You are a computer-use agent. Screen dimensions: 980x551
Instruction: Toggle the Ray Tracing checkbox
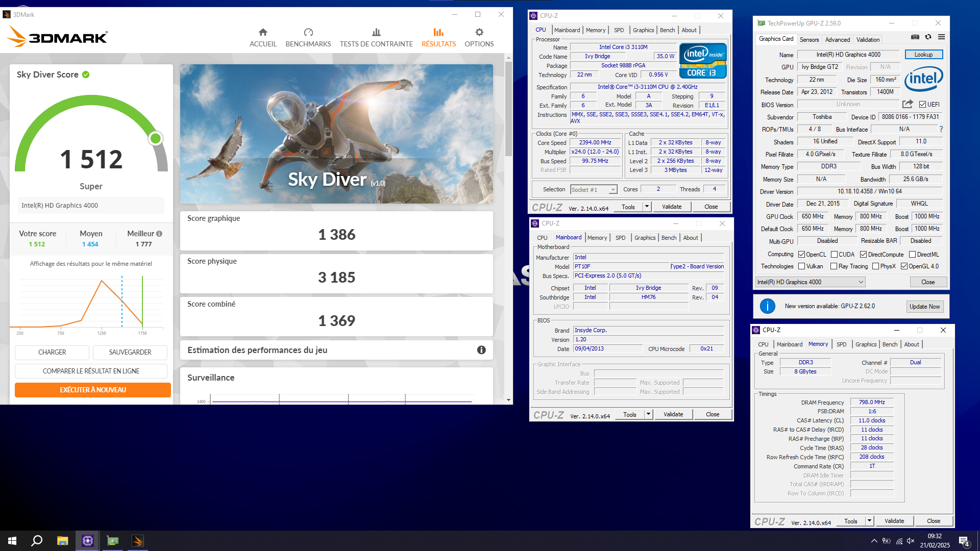pos(834,266)
